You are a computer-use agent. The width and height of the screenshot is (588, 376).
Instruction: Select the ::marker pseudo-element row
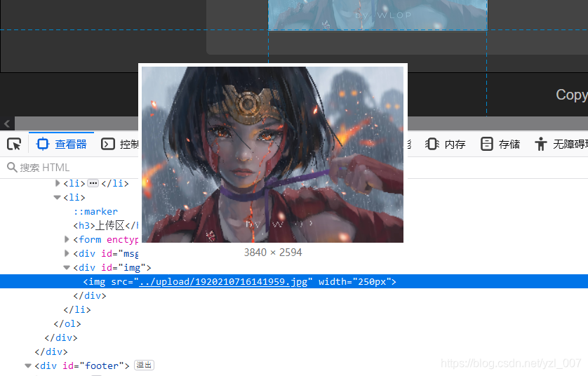pyautogui.click(x=95, y=212)
